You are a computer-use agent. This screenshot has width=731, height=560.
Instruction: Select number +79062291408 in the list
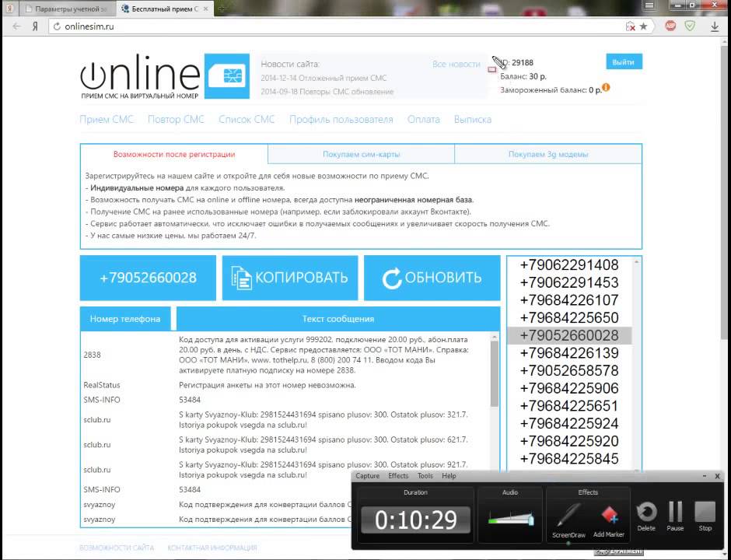tap(568, 265)
